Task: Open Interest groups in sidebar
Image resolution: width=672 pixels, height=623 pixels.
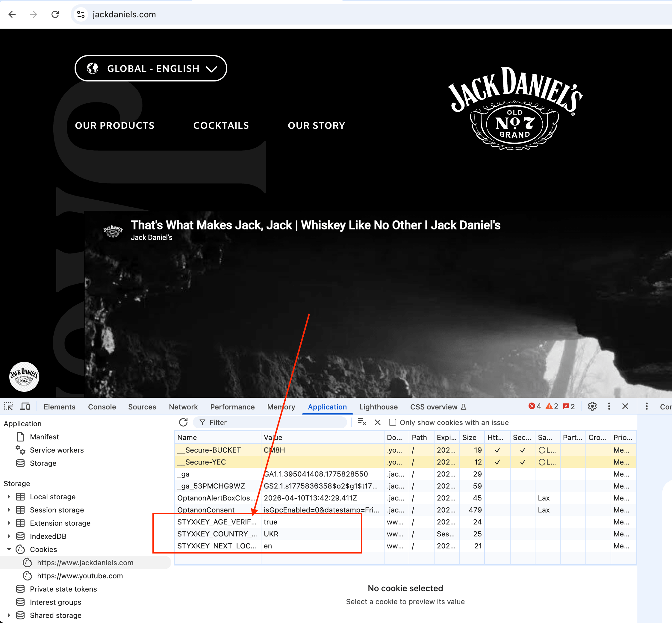Action: [55, 602]
